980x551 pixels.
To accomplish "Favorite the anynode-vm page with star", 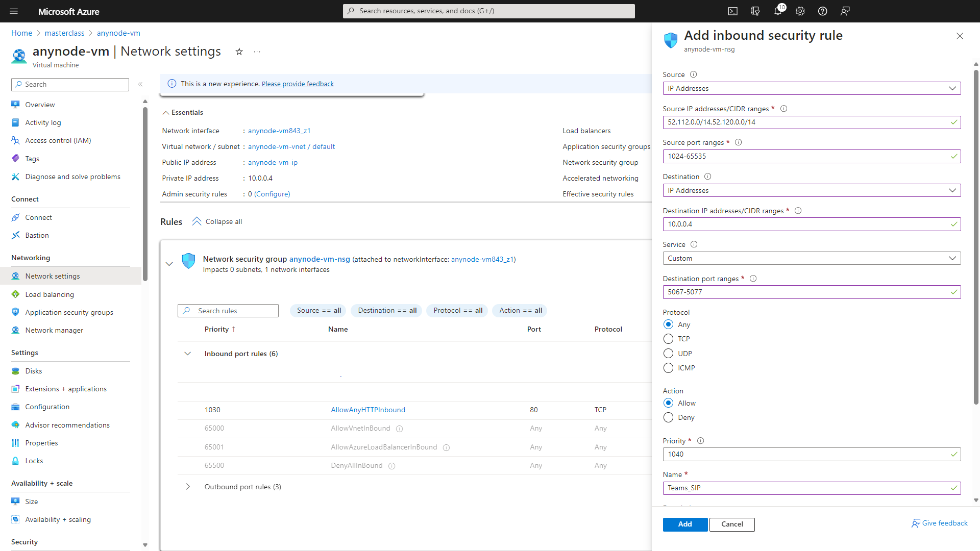I will [x=239, y=52].
